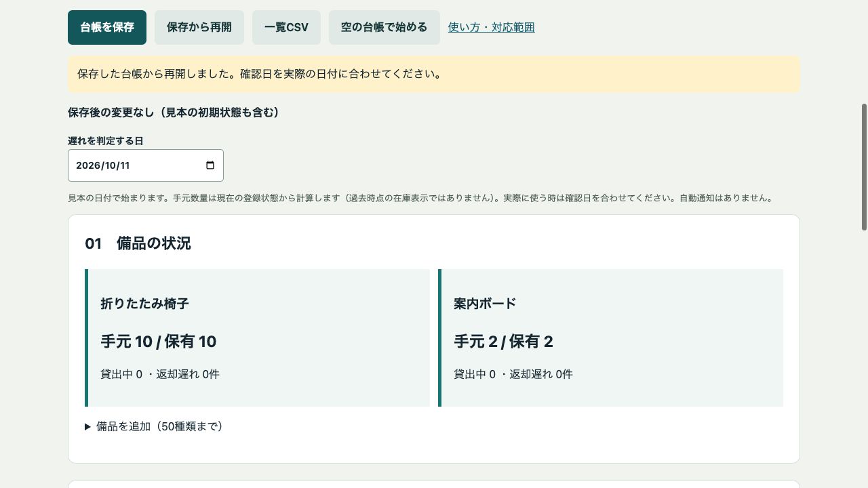Expand 備品を追加（50種類まで）
Viewport: 868px width, 488px height.
tap(154, 426)
